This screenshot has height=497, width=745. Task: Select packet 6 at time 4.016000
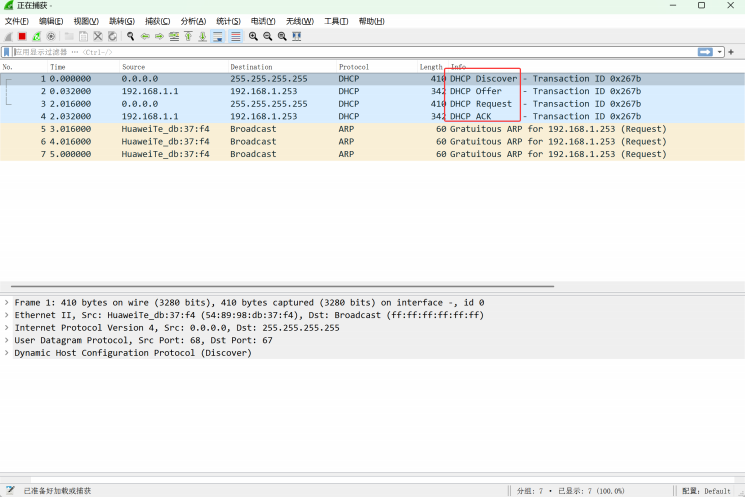(x=372, y=142)
